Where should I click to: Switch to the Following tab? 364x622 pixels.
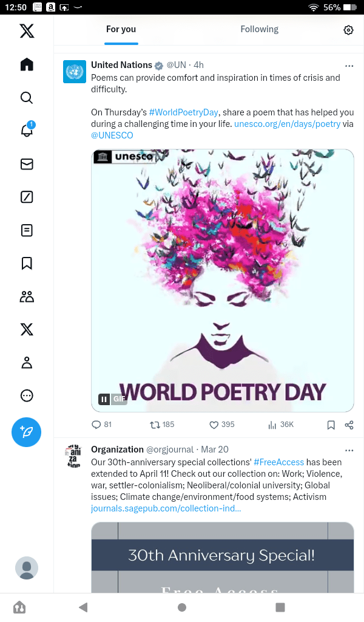259,29
